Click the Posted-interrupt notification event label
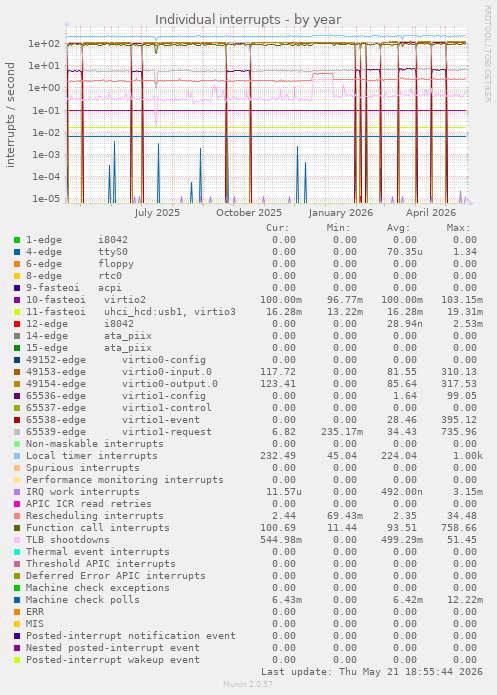The height and width of the screenshot is (695, 497). point(131,636)
